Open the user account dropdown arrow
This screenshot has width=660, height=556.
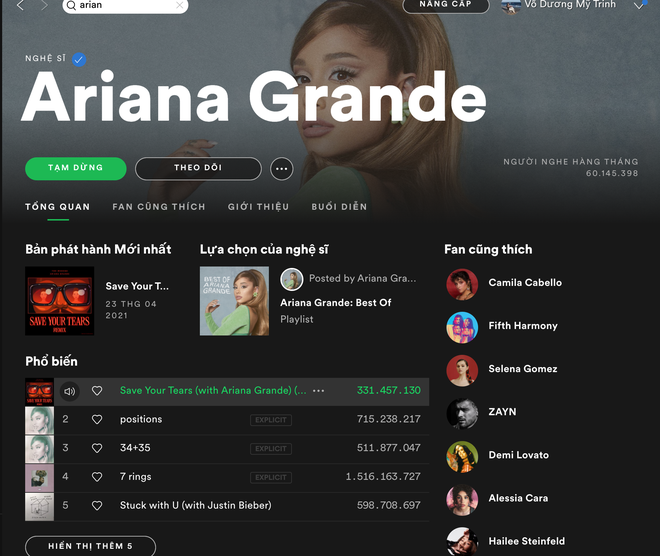(639, 5)
